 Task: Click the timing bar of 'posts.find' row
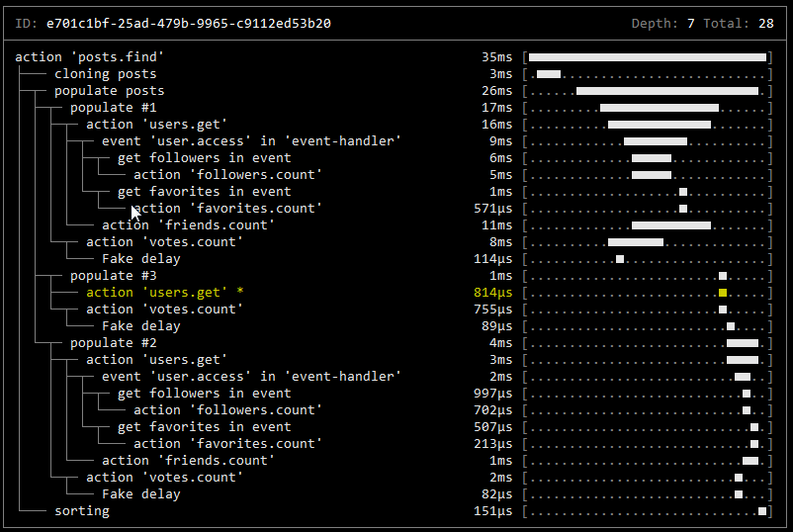point(648,57)
